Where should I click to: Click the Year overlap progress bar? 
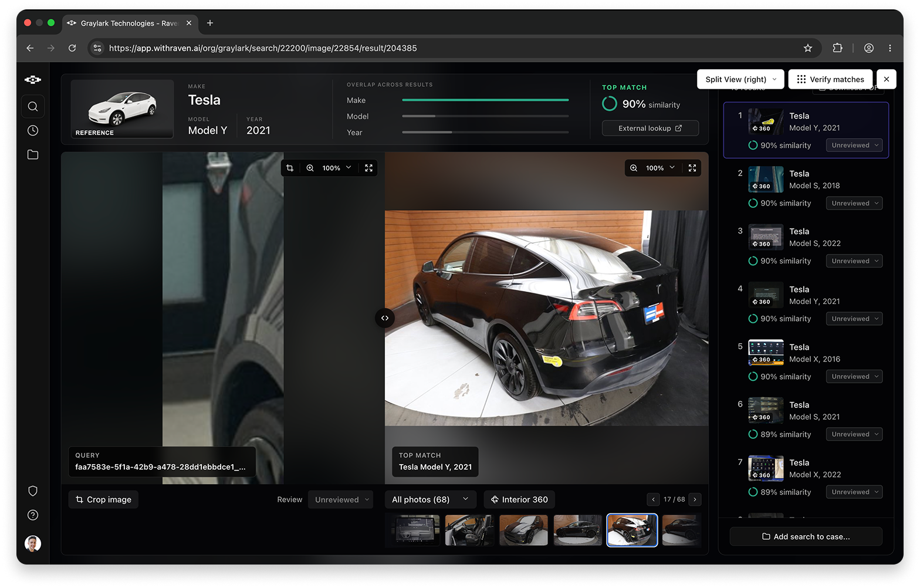click(x=485, y=133)
